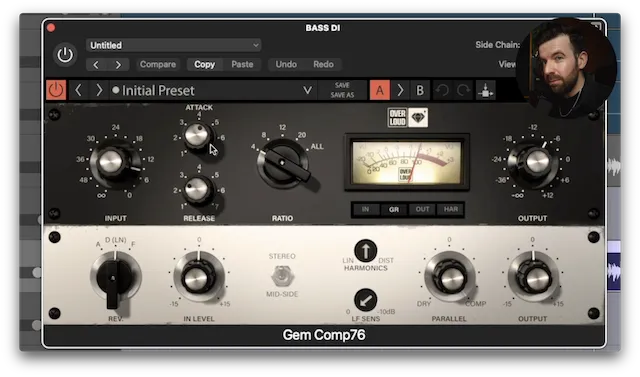
Task: Copy A to B with arrow
Action: coord(400,90)
